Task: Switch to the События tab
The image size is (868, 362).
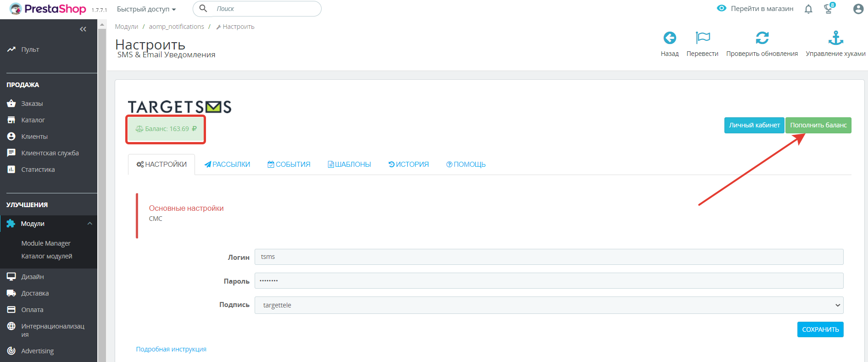Action: pyautogui.click(x=289, y=165)
